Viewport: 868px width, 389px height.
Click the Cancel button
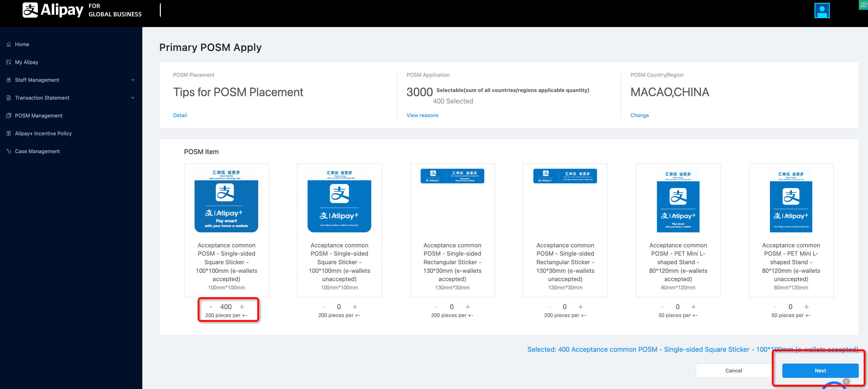point(733,371)
